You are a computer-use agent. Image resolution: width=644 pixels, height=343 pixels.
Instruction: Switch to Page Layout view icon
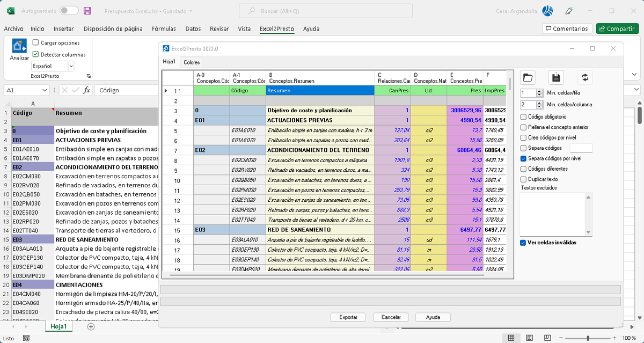click(529, 338)
